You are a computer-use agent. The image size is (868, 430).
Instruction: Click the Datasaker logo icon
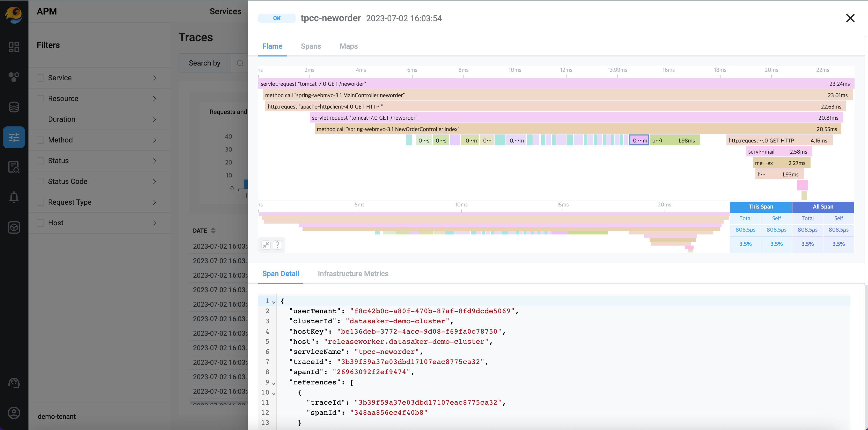[x=14, y=15]
